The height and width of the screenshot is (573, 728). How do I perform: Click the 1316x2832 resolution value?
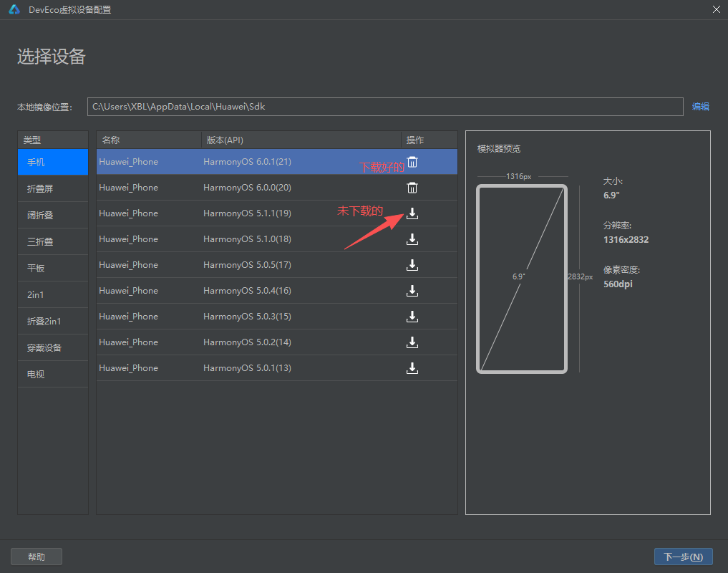(x=626, y=240)
